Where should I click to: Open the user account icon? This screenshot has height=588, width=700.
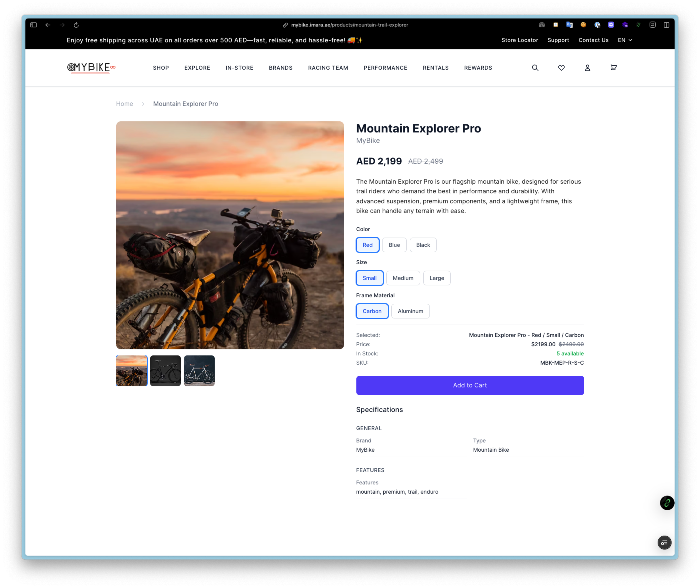[587, 68]
